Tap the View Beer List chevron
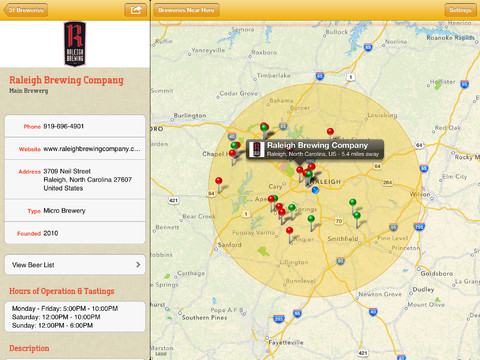The image size is (480, 360). coord(138,265)
